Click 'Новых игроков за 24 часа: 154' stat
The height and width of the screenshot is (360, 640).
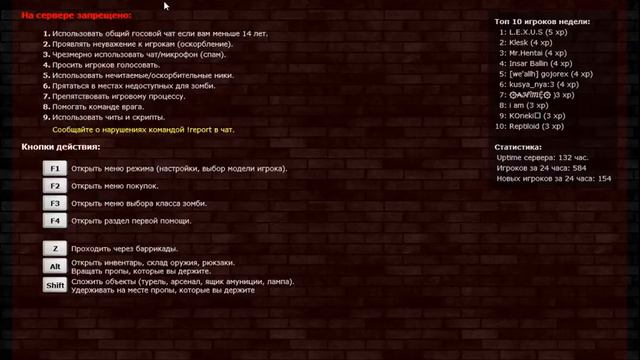[x=554, y=179]
